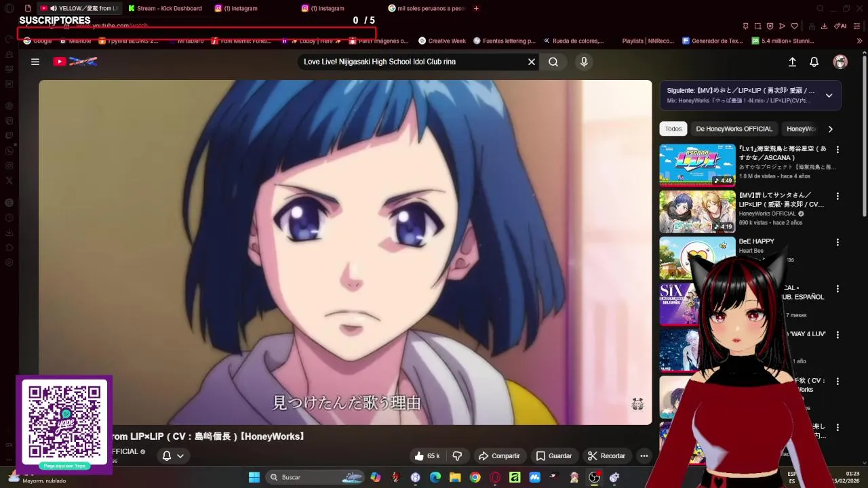Add page to bookmarks with heart icon
The height and width of the screenshot is (488, 868).
794,26
